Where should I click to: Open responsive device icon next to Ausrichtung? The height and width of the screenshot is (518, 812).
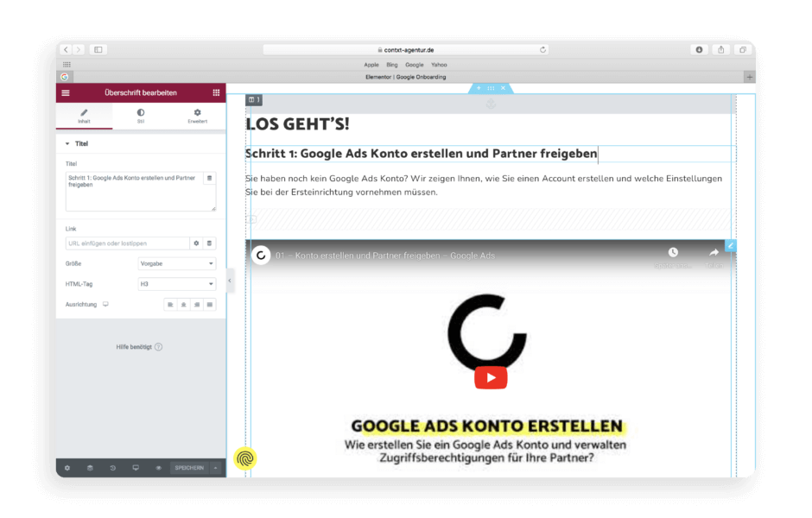click(x=105, y=304)
